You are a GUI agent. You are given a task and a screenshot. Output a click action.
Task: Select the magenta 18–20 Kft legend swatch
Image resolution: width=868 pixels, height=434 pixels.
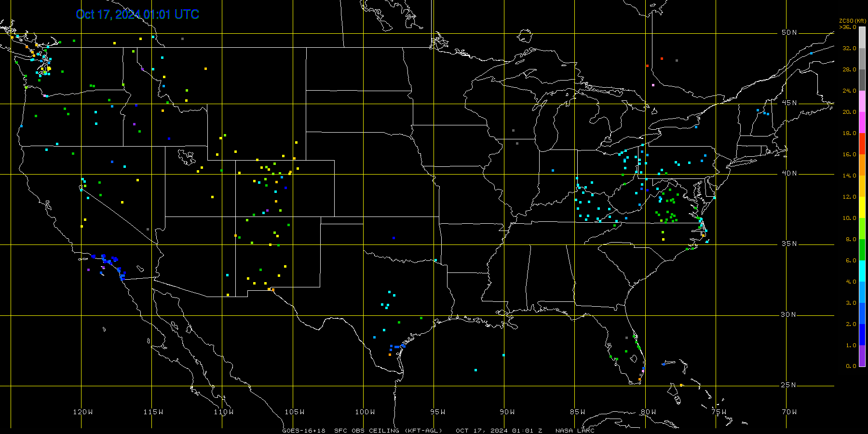862,122
